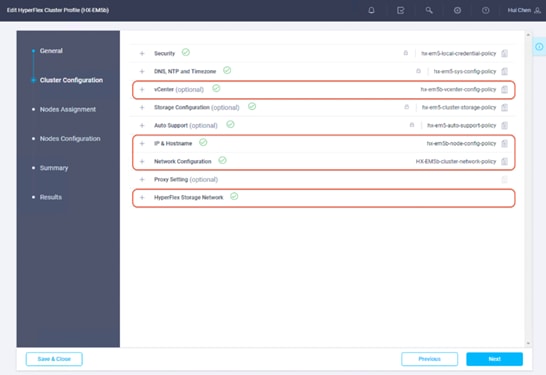
Task: Click the Save & Close button
Action: pos(54,359)
